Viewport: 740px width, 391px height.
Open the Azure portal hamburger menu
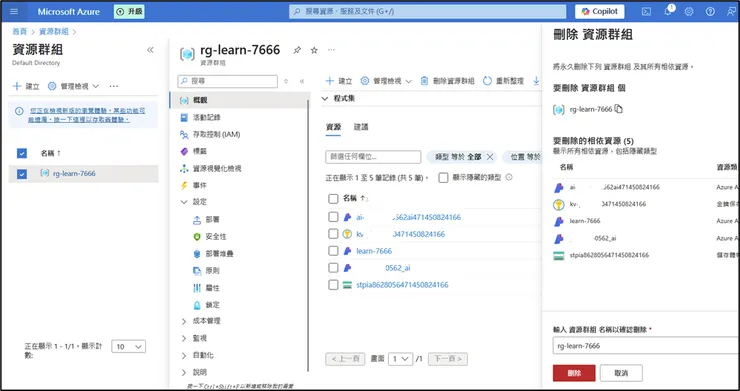point(14,11)
